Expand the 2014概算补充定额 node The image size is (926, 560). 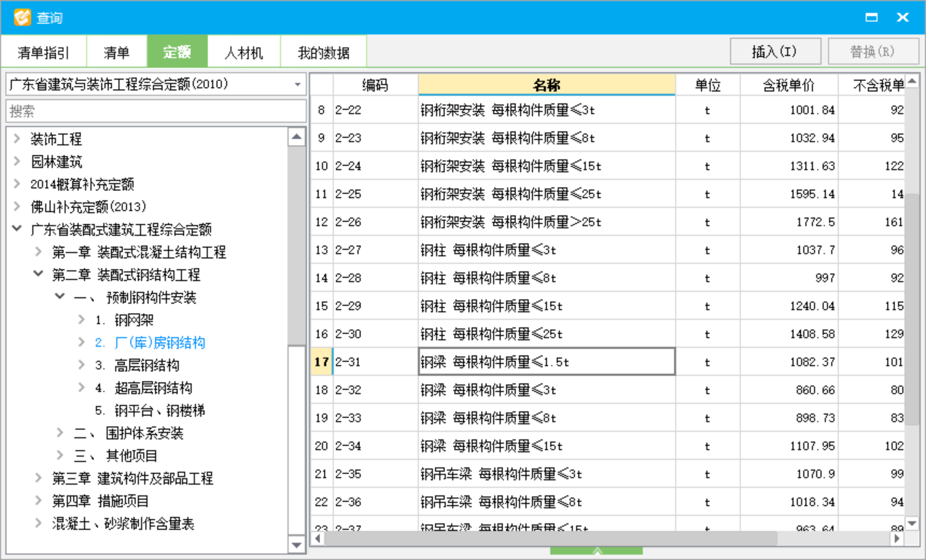click(17, 184)
